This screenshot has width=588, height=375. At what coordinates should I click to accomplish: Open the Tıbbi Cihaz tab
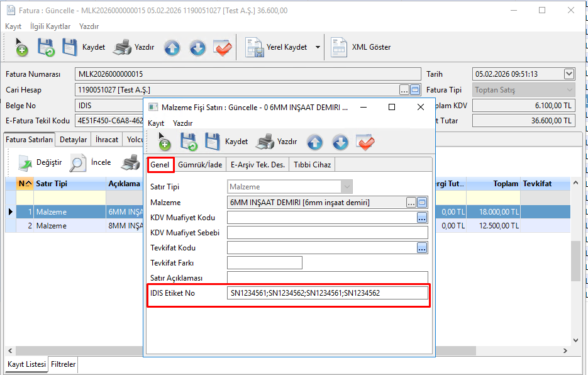[x=313, y=165]
